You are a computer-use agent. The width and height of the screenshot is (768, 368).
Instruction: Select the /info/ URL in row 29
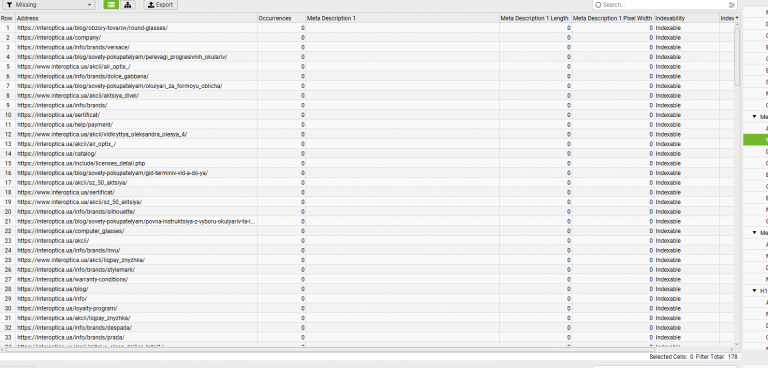(x=52, y=298)
